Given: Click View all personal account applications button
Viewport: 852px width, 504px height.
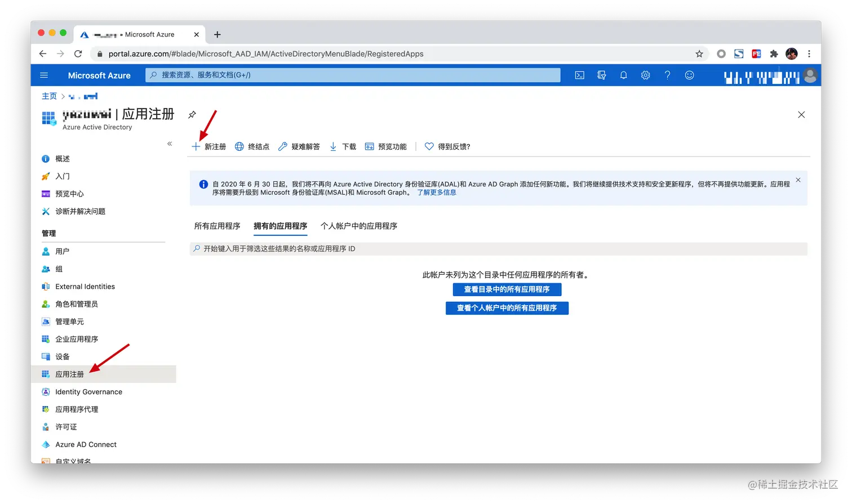Looking at the screenshot, I should [507, 308].
